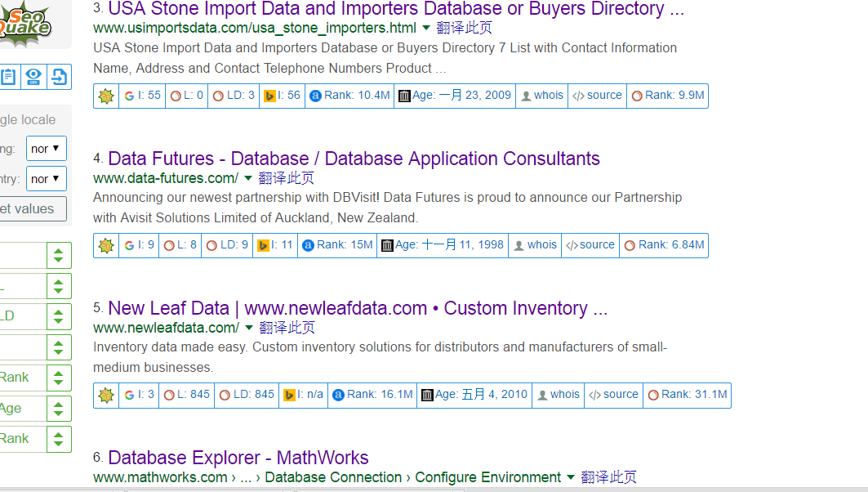
Task: Click Bing index I: n/a parameter
Action: tap(304, 395)
